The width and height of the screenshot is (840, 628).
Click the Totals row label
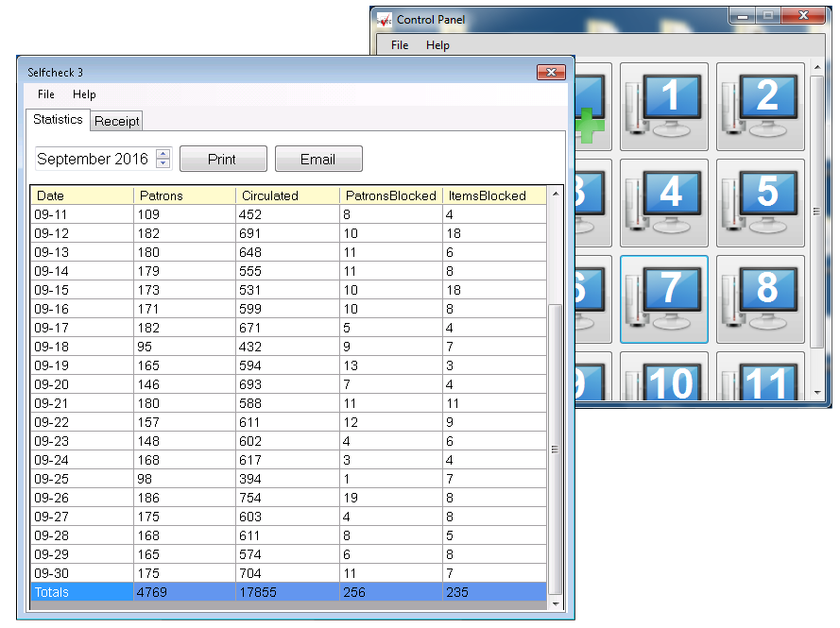(82, 592)
